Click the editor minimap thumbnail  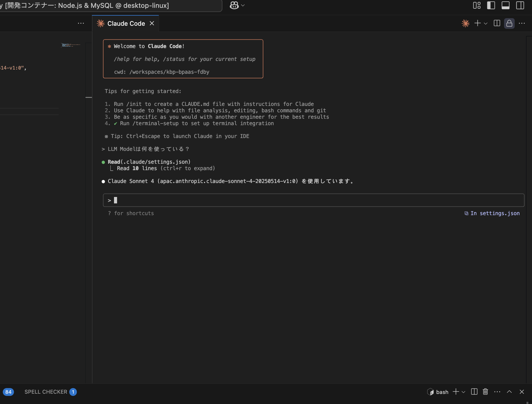point(71,45)
